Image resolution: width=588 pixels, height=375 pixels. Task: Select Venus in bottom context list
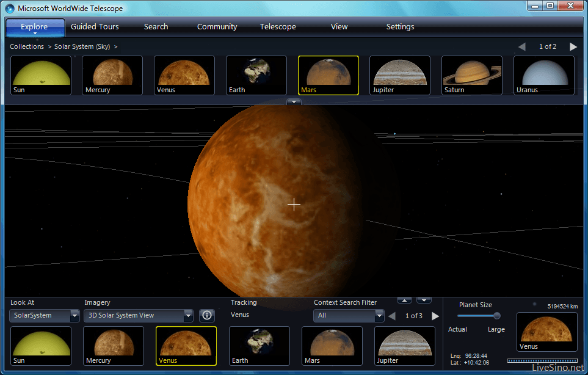click(186, 346)
